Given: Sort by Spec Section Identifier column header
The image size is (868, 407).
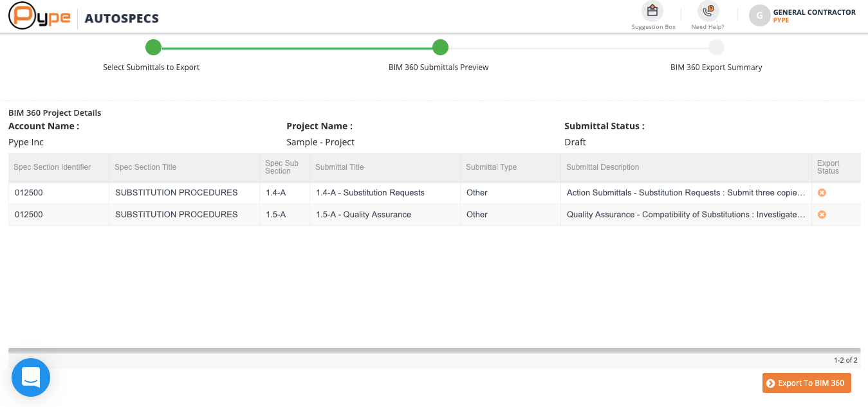Looking at the screenshot, I should click(x=52, y=167).
